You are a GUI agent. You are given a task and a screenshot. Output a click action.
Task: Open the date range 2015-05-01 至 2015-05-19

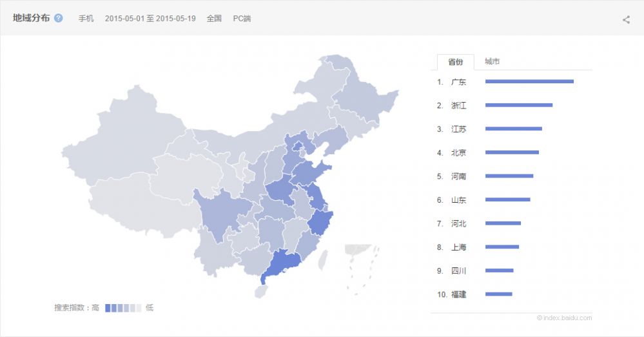(150, 19)
